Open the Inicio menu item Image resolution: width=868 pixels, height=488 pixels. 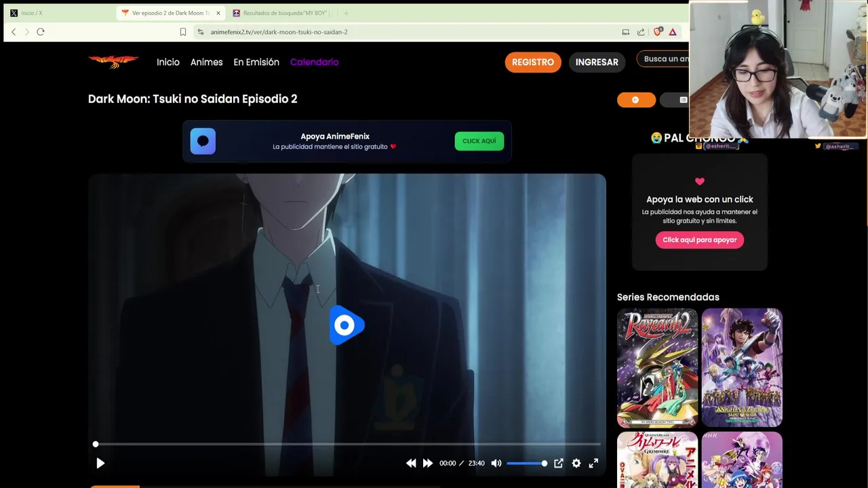click(x=168, y=62)
